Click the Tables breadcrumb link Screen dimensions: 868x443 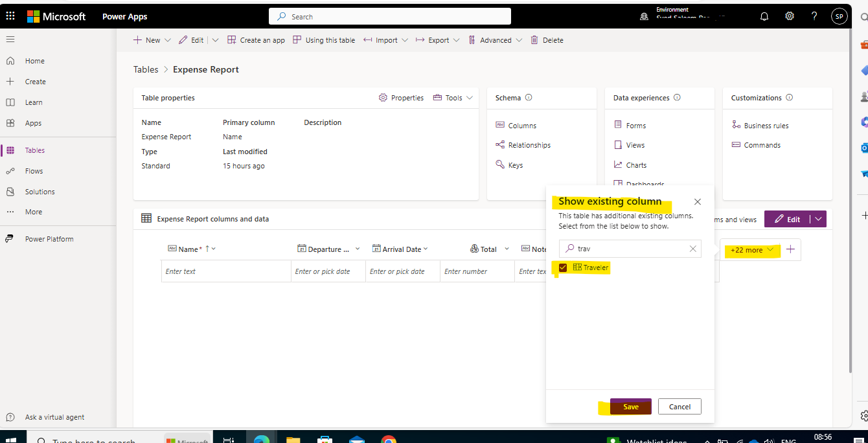click(146, 69)
